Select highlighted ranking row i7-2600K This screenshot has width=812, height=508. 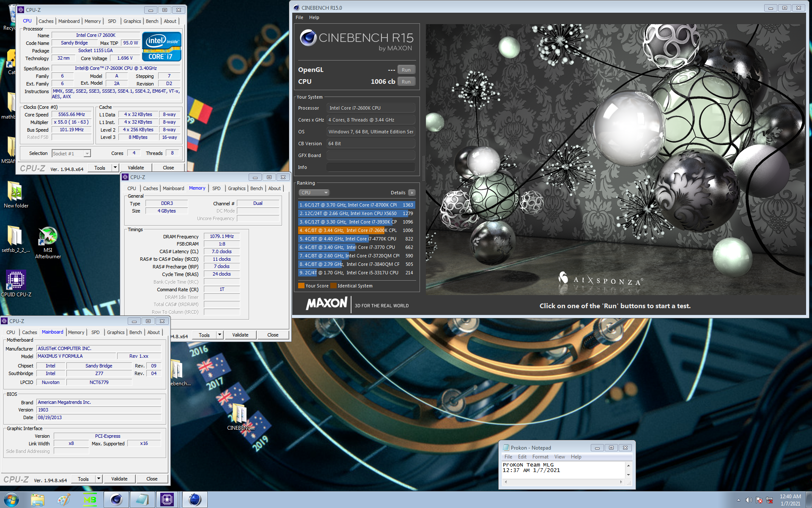point(356,230)
